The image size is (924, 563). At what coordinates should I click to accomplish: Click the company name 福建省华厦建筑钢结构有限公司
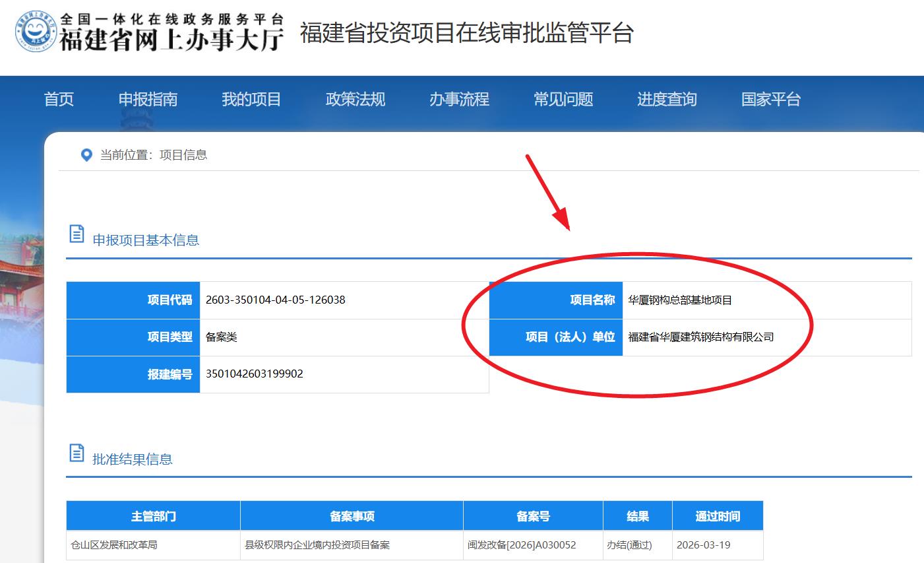pyautogui.click(x=700, y=337)
